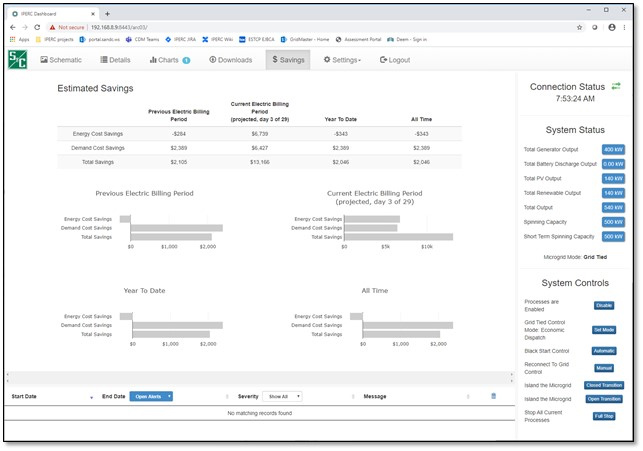Toggle Black Start Control Automatic button
The image size is (643, 451).
tap(604, 351)
